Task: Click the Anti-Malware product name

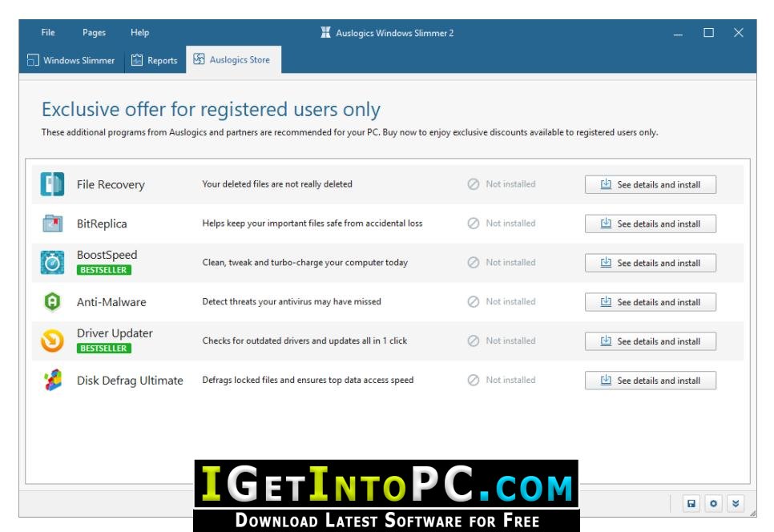Action: tap(111, 302)
